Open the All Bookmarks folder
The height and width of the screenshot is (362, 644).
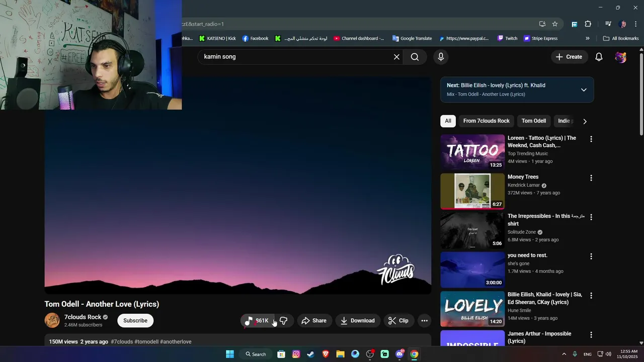(x=621, y=38)
